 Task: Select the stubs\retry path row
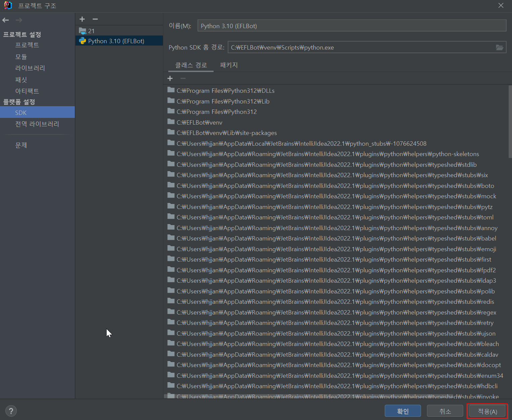tap(336, 323)
